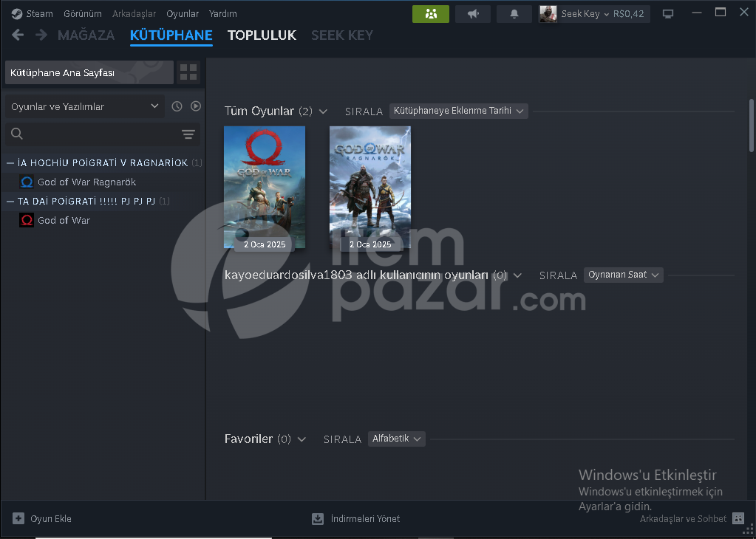Click the red God of War list icon

tap(27, 220)
